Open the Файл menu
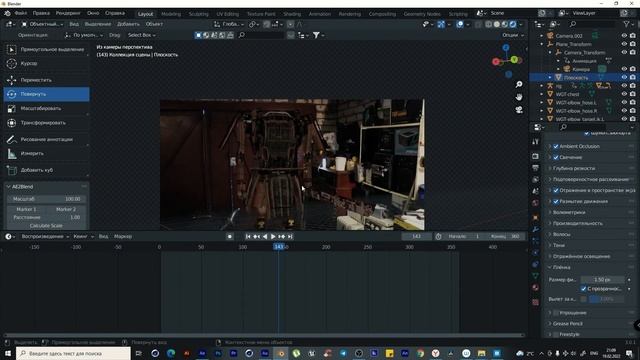The image size is (640, 360). tap(20, 13)
